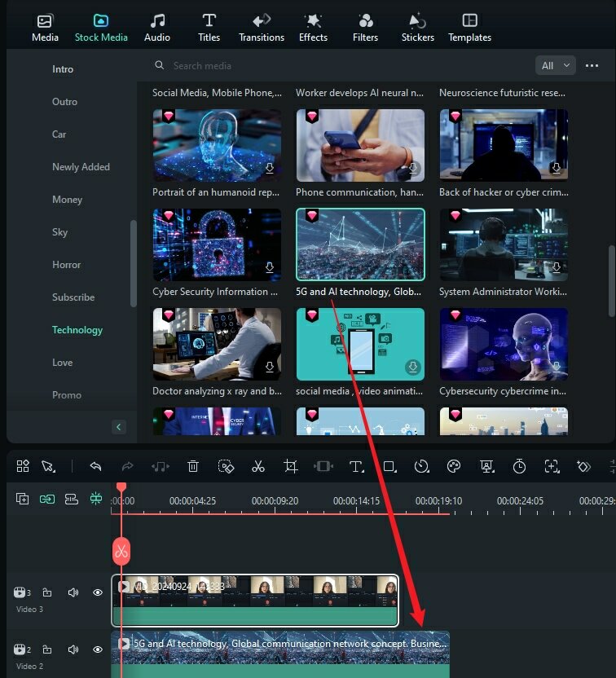Click the media library vertical scrollbar

[611, 281]
